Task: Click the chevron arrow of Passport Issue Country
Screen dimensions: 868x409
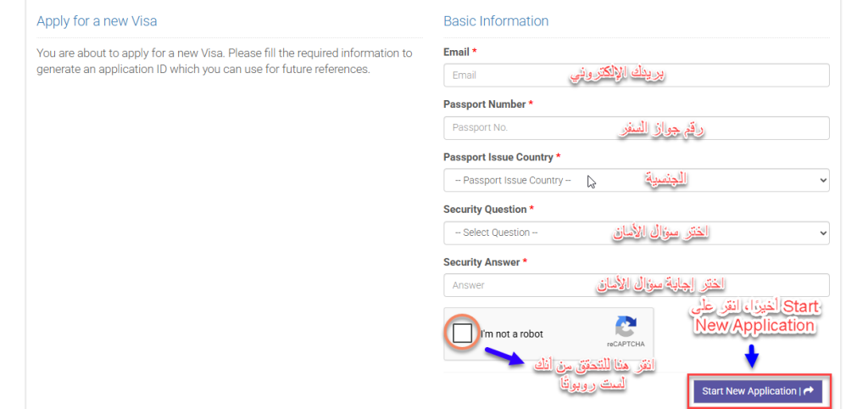Action: [822, 180]
